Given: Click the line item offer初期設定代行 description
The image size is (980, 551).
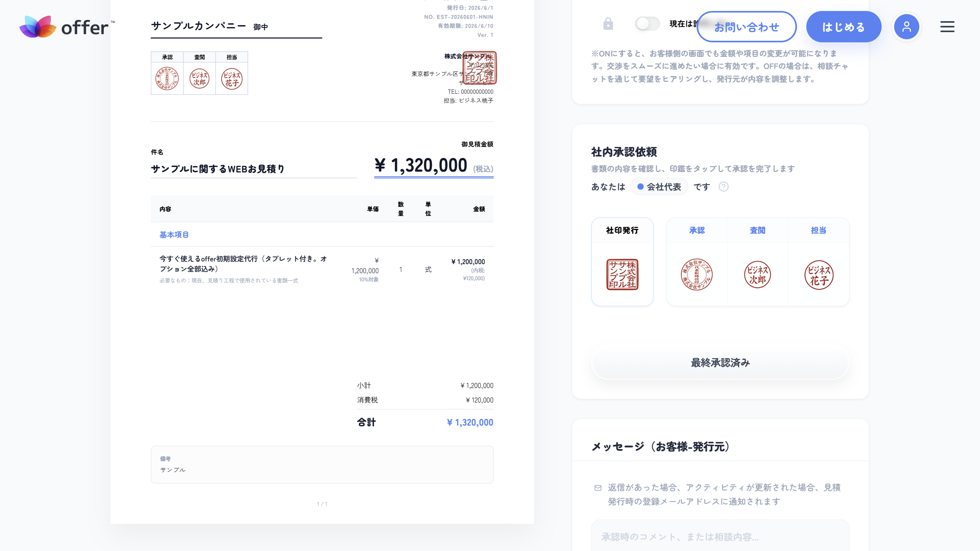Looking at the screenshot, I should point(243,264).
